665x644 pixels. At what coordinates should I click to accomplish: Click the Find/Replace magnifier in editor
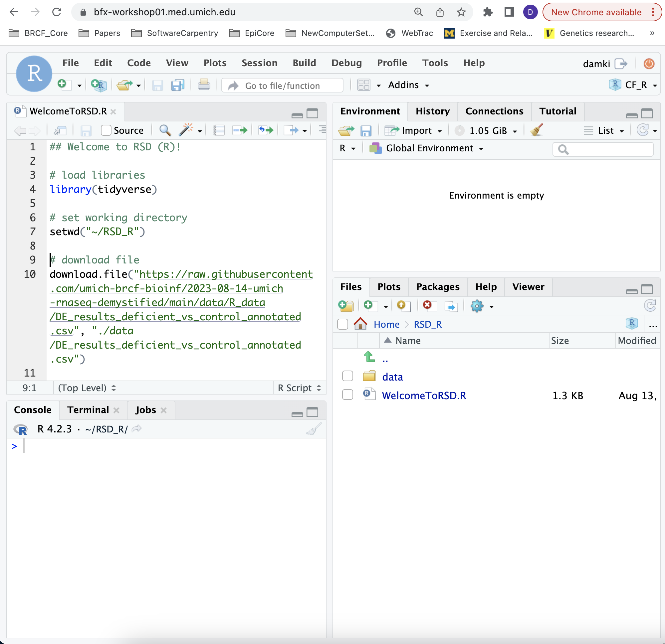tap(165, 130)
